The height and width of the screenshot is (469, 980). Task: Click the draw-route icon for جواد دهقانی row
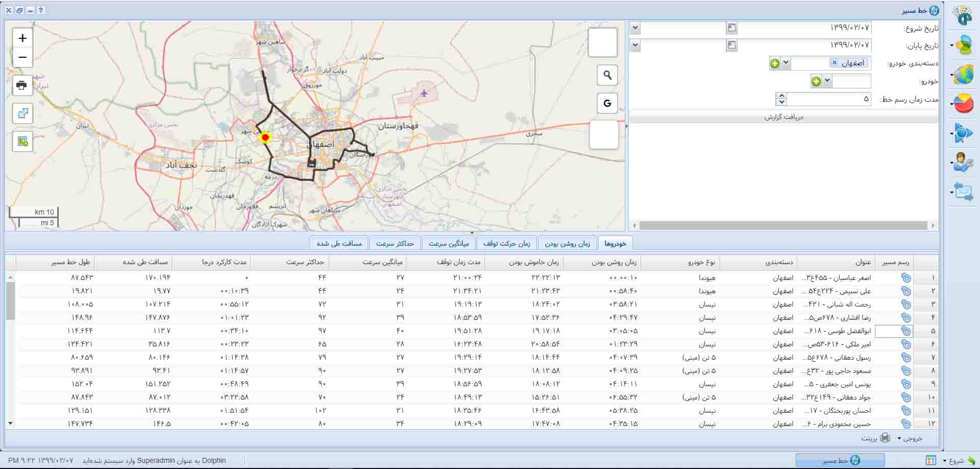(906, 397)
